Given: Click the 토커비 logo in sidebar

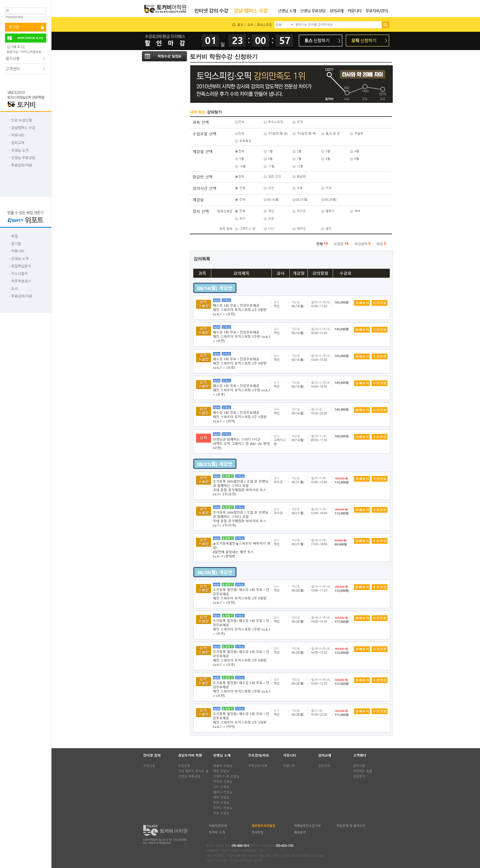Looking at the screenshot, I should pos(21,104).
